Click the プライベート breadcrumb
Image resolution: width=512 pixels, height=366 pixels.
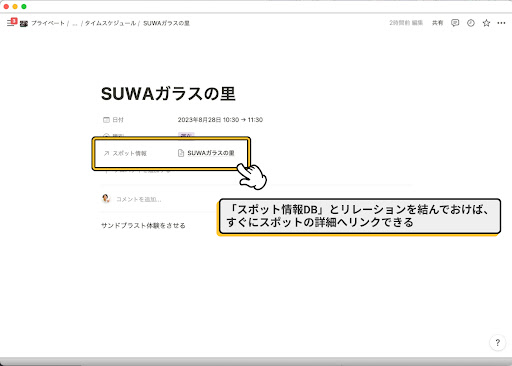[x=48, y=23]
